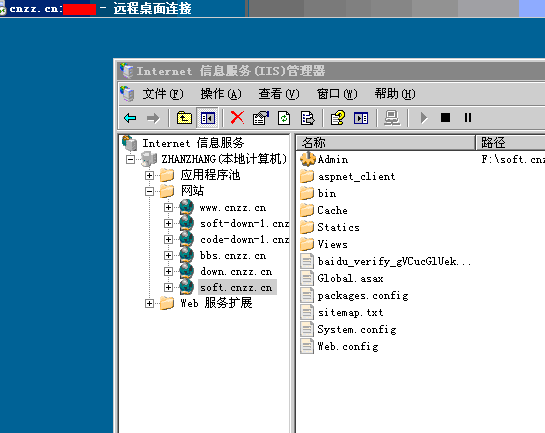This screenshot has height=433, width=545.
Task: Expand the soft-down-1 site node
Action: click(x=169, y=223)
